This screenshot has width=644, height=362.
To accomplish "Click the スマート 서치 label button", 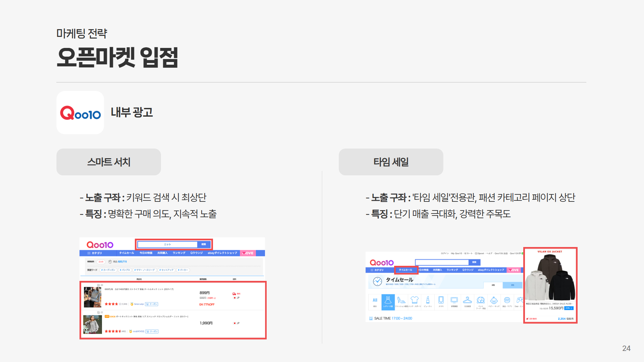I will (109, 162).
